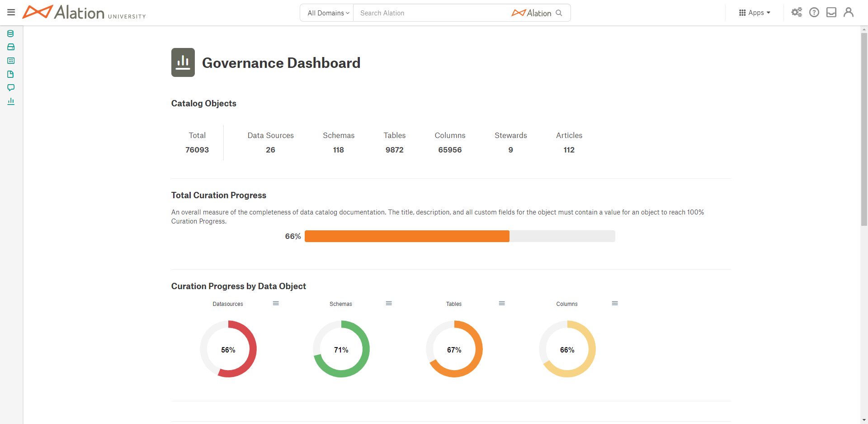
Task: Open the Datasources chart menu icon
Action: [x=276, y=303]
